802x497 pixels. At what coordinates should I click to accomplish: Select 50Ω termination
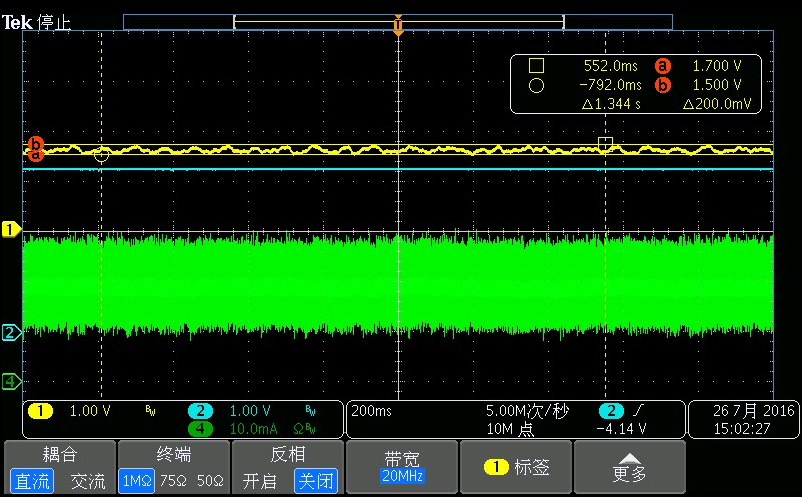(x=210, y=481)
